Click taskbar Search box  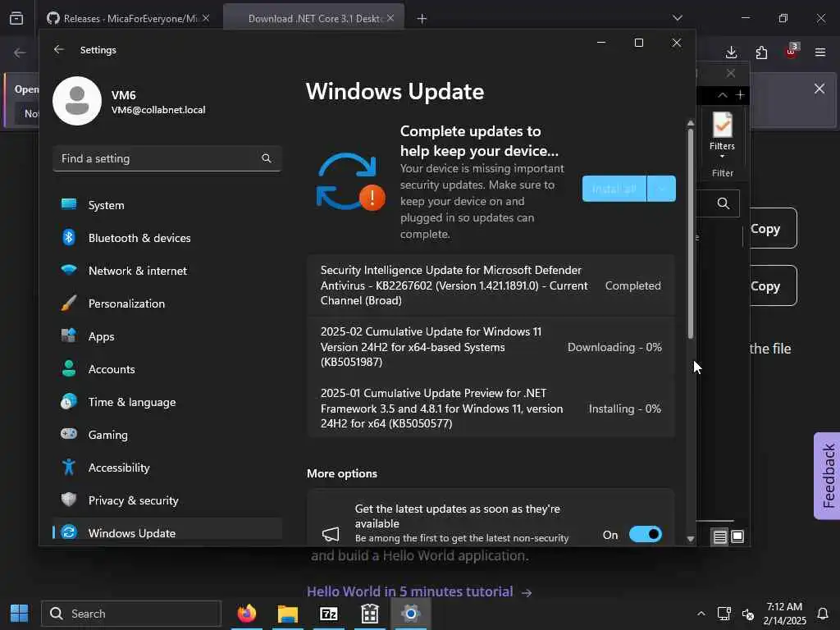131,614
